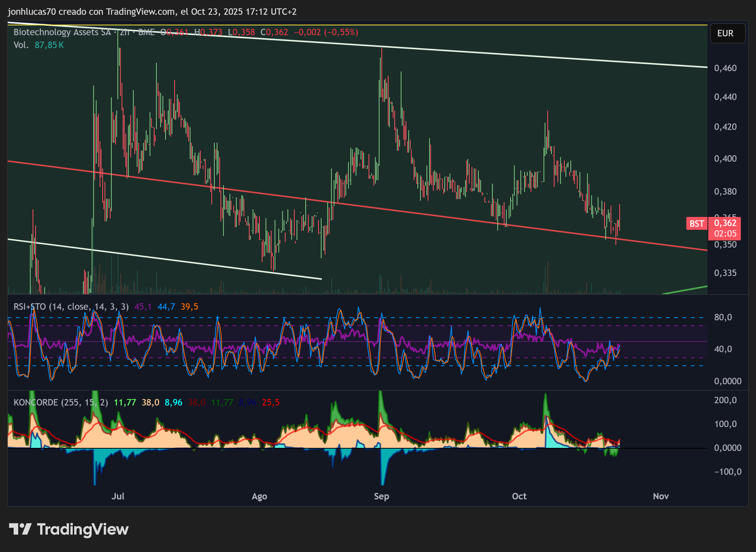Click the TradingView wordmark text

pos(83,529)
